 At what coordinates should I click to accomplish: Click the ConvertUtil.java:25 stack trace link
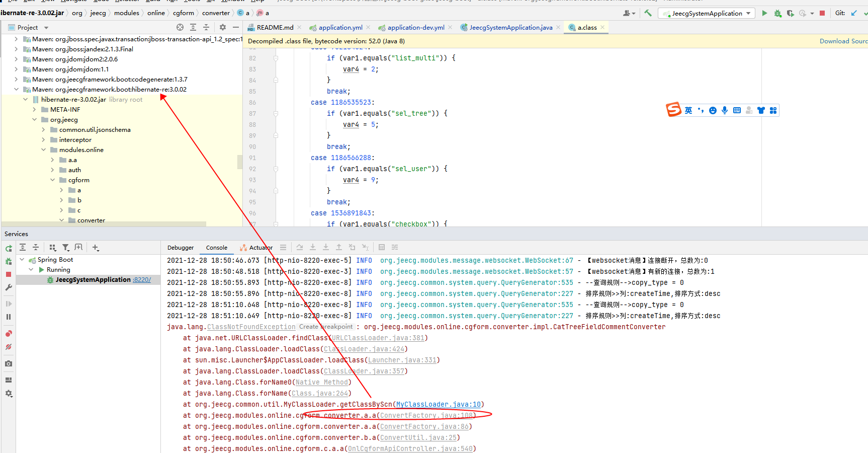(418, 437)
